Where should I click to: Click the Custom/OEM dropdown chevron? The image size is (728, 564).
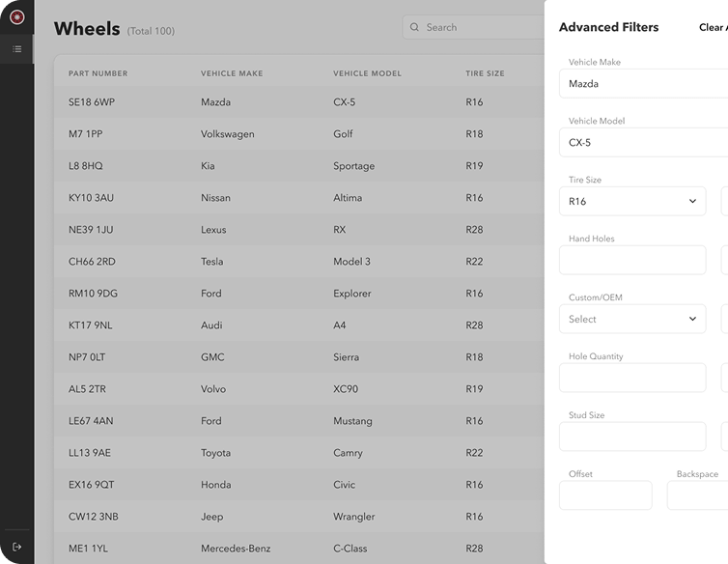click(692, 319)
